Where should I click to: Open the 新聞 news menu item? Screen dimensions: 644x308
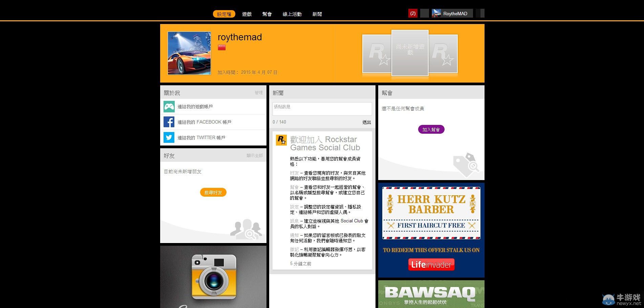(317, 14)
